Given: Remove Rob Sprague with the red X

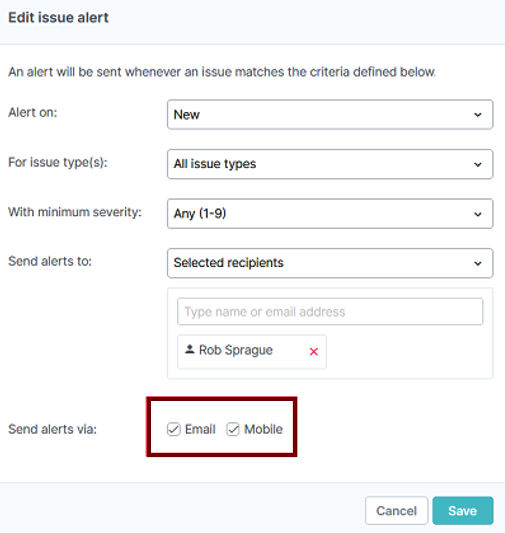Looking at the screenshot, I should pyautogui.click(x=314, y=351).
